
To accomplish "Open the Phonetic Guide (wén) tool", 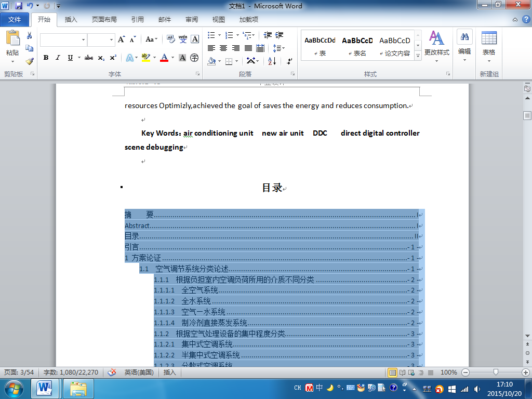I will [x=183, y=39].
